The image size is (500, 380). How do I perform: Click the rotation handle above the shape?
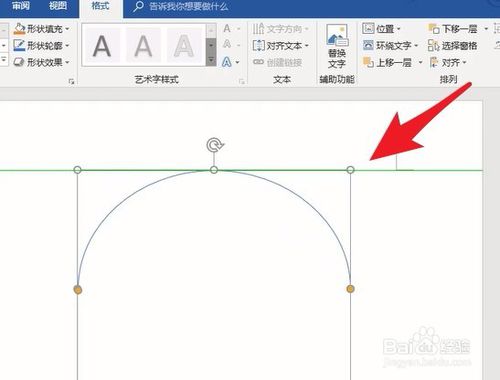214,146
